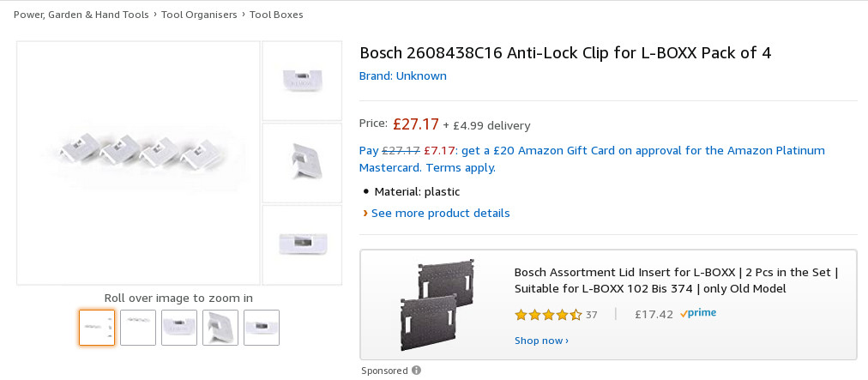
Task: Select the fourth thumbnail showing angled clip
Action: (220, 328)
